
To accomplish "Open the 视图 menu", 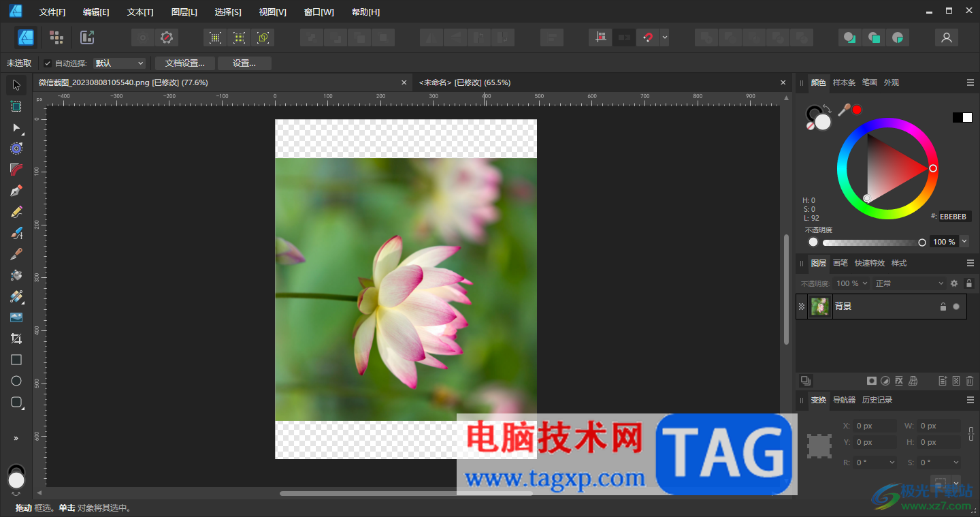I will point(272,12).
